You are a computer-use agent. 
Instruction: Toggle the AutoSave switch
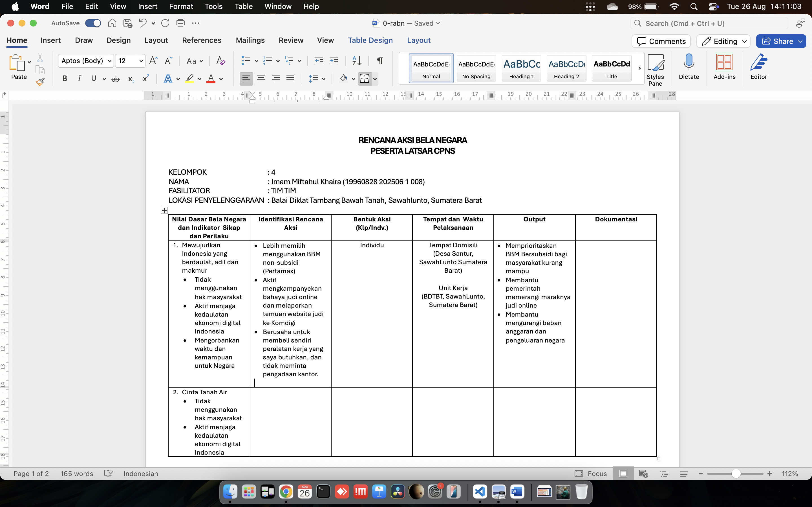(x=93, y=23)
